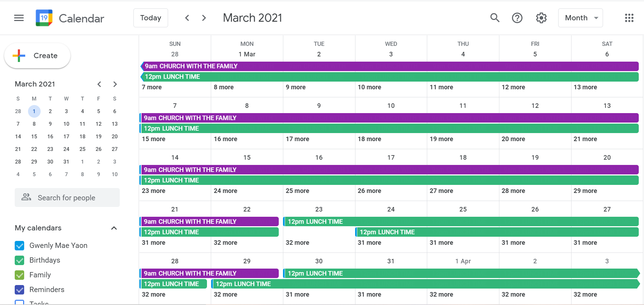This screenshot has height=305, width=644.
Task: Click the Create event button
Action: [x=37, y=56]
